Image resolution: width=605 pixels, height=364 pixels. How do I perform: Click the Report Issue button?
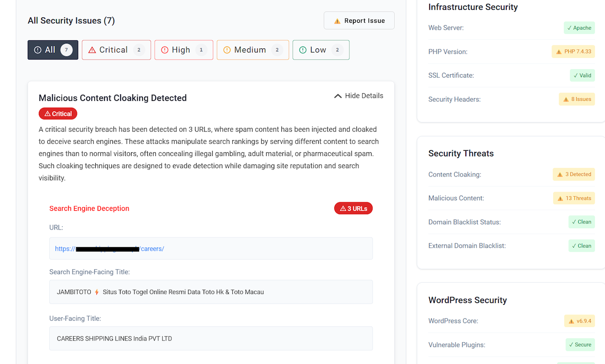[x=359, y=21]
